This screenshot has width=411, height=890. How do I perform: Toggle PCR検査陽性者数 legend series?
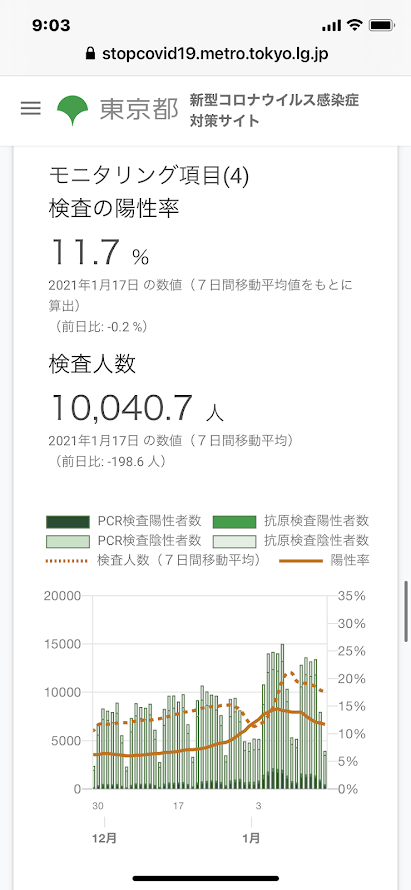[x=124, y=520]
